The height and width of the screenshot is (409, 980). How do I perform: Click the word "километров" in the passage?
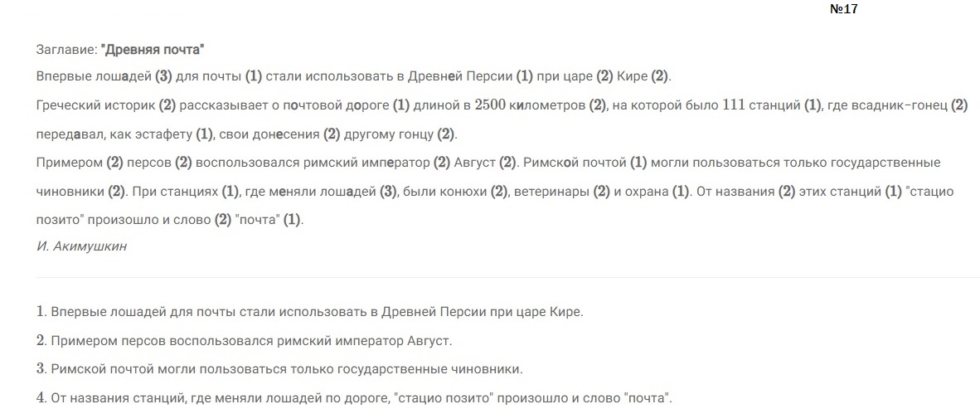(x=553, y=105)
